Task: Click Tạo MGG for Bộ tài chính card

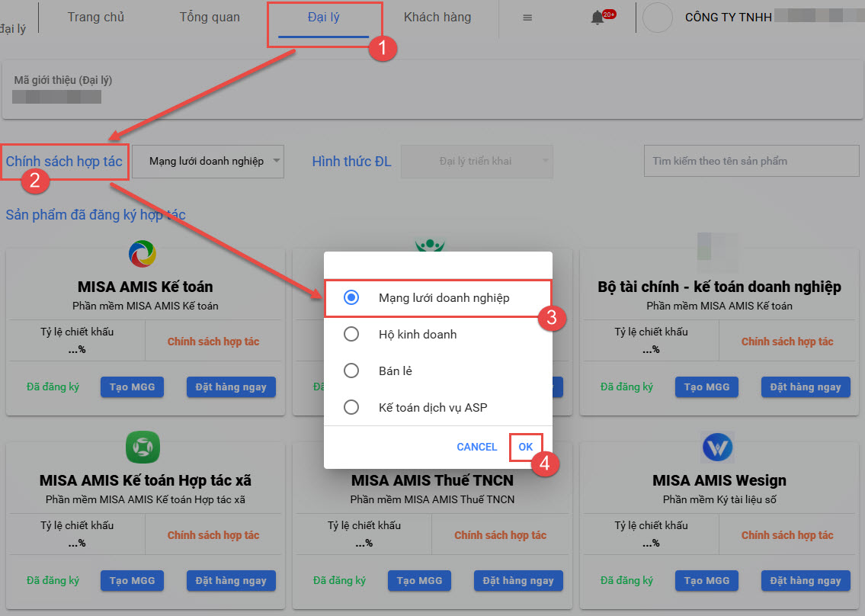Action: coord(706,387)
